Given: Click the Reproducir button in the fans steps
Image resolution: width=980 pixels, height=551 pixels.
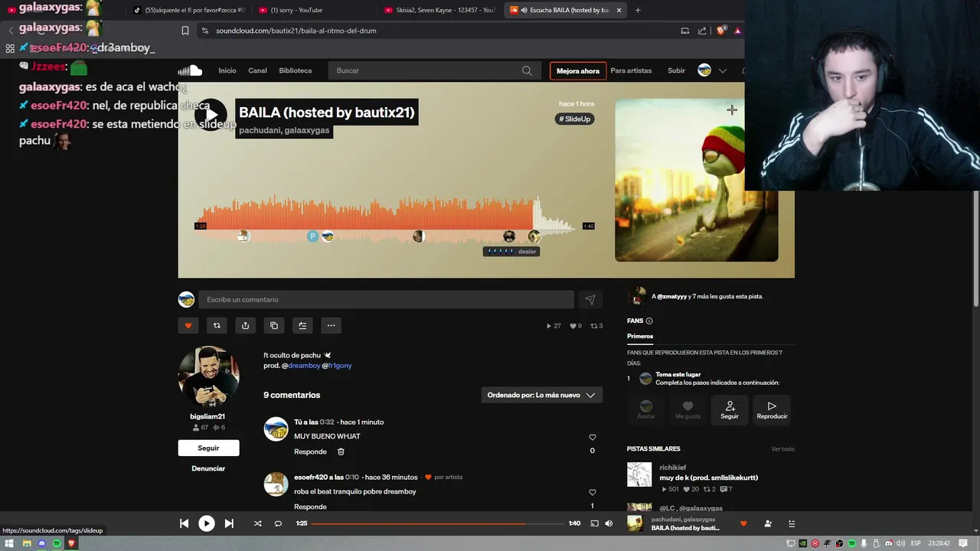Looking at the screenshot, I should pos(772,409).
